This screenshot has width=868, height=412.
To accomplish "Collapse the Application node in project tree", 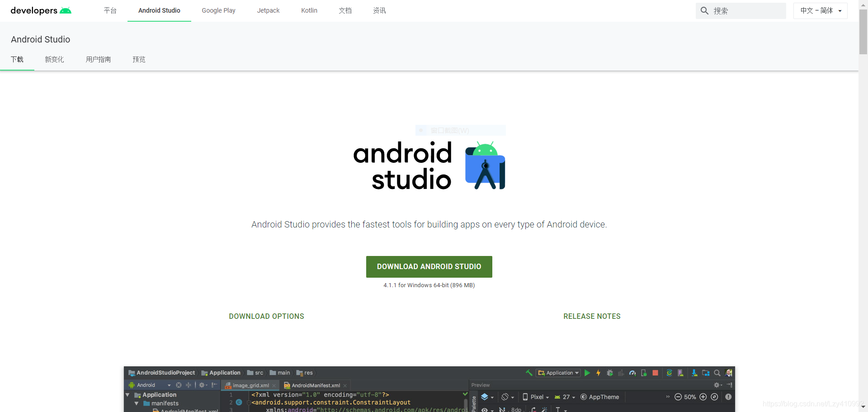I will [x=127, y=395].
